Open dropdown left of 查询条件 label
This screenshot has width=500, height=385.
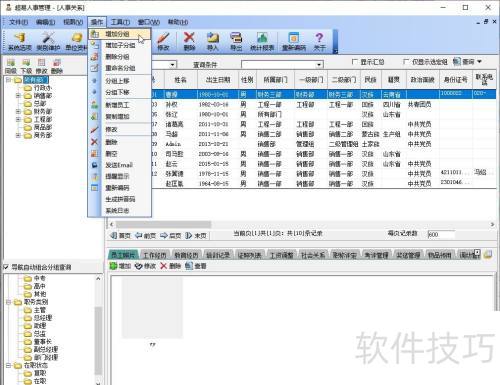pos(172,64)
